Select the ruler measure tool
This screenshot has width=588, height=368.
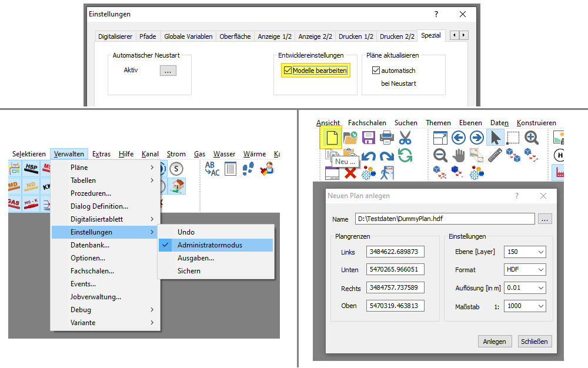[495, 156]
